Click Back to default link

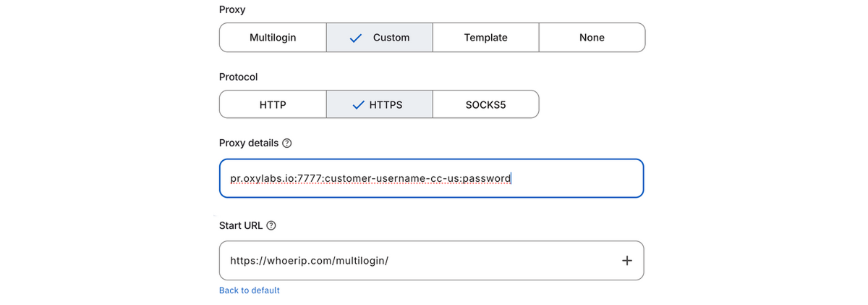tap(250, 291)
